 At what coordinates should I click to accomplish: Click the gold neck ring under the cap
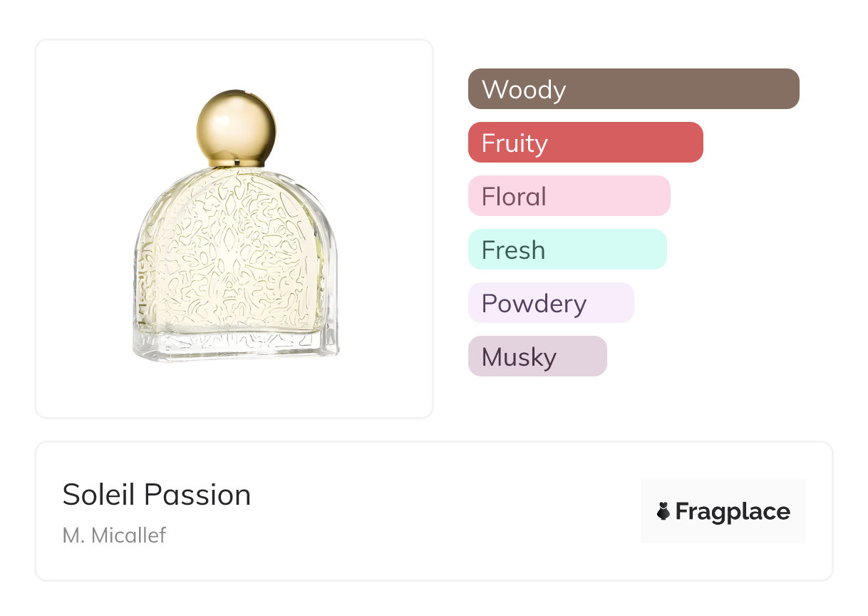[236, 163]
